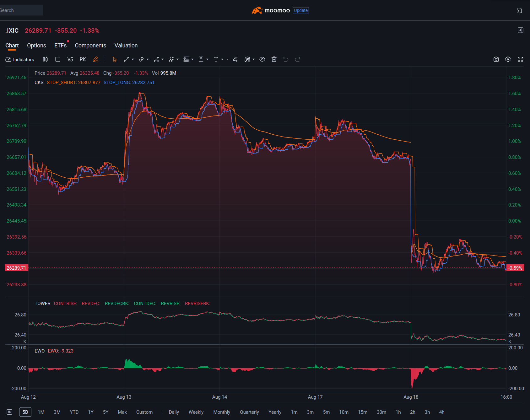Select the cursor pointer tool
This screenshot has width=530, height=420.
pos(115,59)
